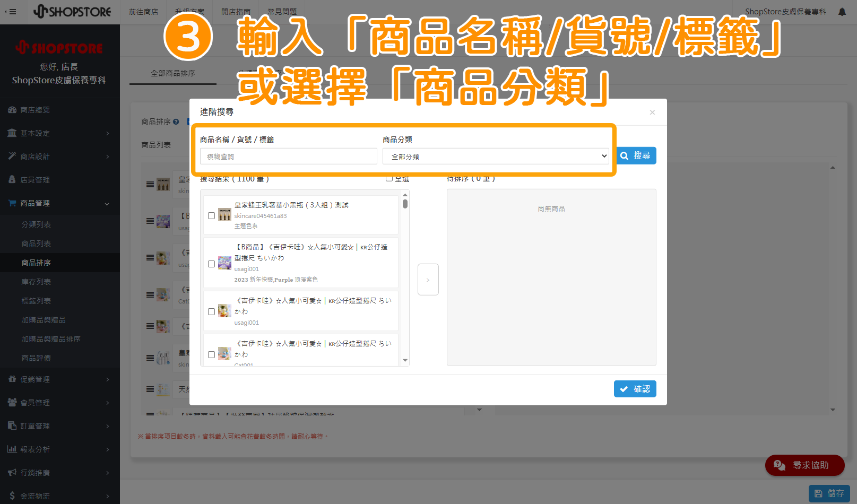Screen dimensions: 857x504
Task: Save changes with 儲存 button
Action: 829,493
